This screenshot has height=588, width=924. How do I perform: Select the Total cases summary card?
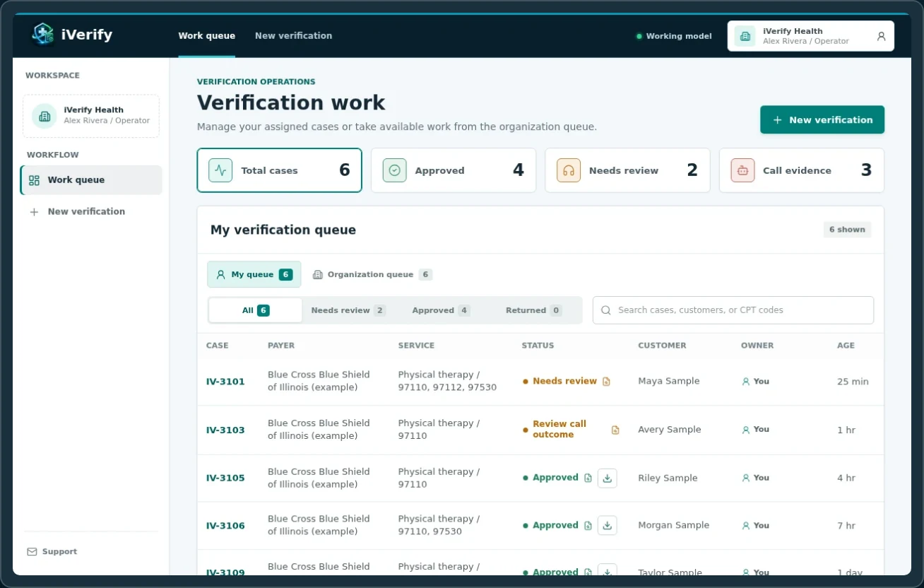(279, 170)
